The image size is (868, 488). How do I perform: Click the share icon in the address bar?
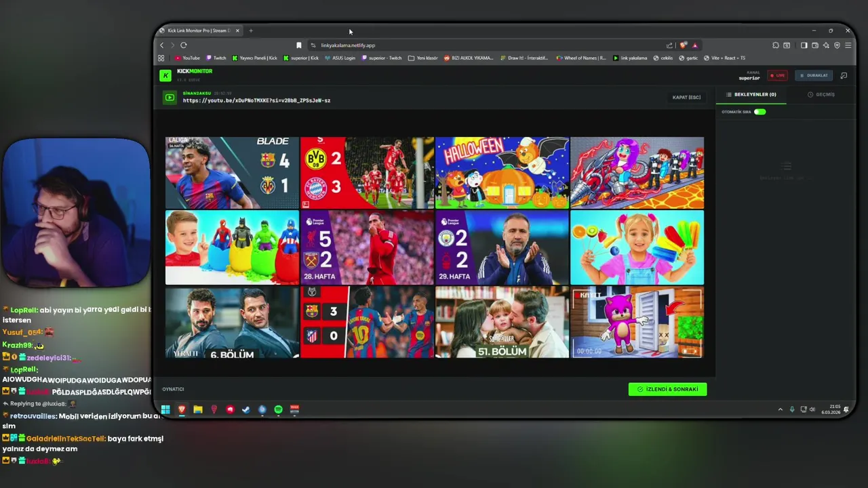click(669, 45)
